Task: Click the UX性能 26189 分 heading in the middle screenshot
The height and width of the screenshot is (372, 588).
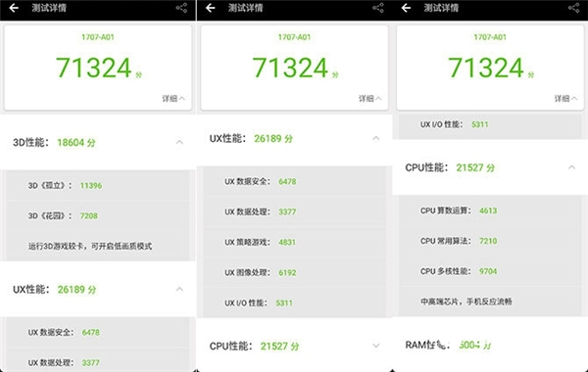Action: pyautogui.click(x=251, y=138)
